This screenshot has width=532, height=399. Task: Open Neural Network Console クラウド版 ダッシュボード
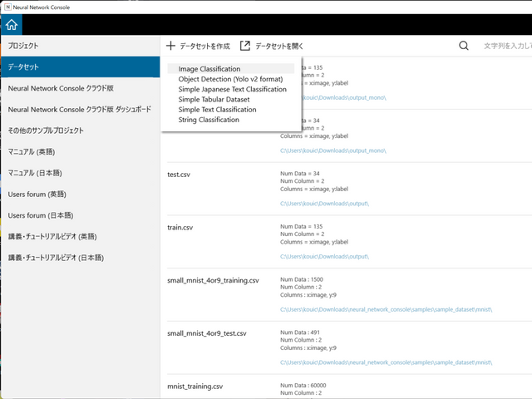point(81,109)
